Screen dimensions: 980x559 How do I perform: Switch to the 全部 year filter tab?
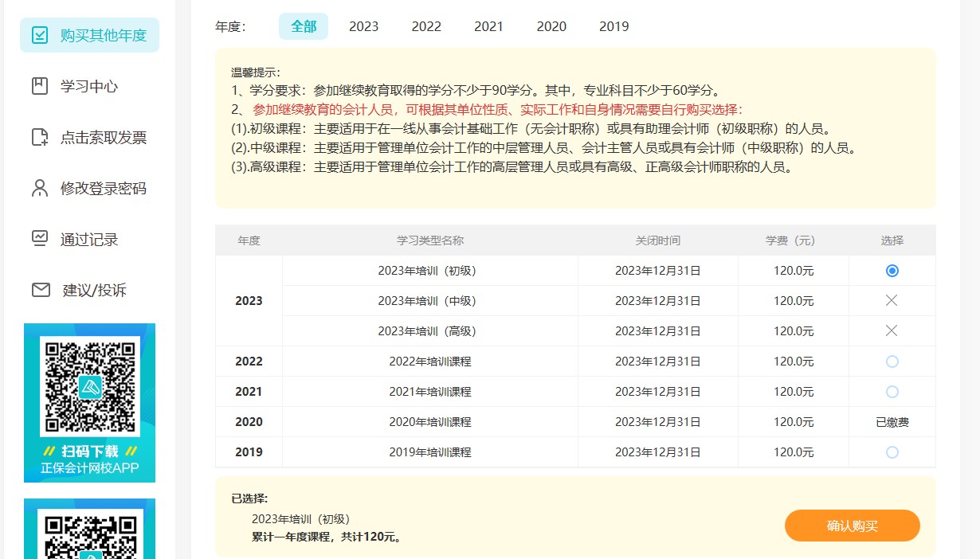(x=304, y=26)
